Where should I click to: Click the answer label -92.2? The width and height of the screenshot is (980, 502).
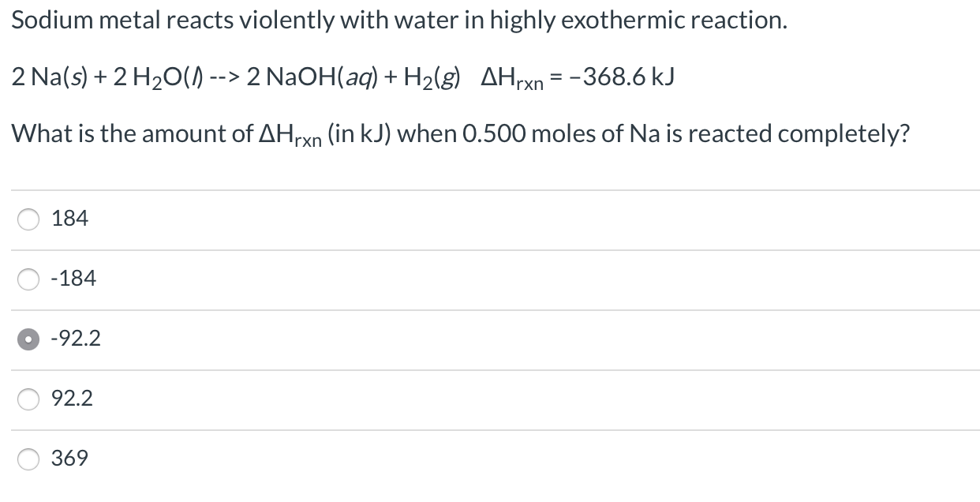coord(75,338)
